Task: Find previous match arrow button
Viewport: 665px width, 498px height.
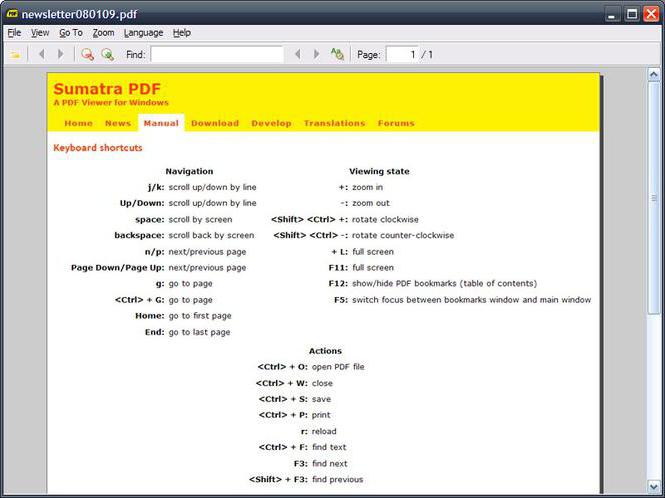Action: 298,54
